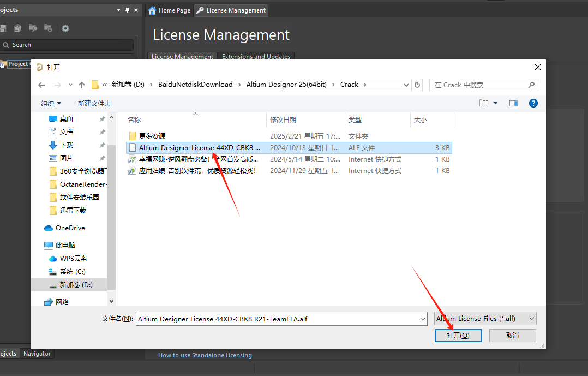
Task: Select the Altium Designer License ALF file
Action: point(199,147)
